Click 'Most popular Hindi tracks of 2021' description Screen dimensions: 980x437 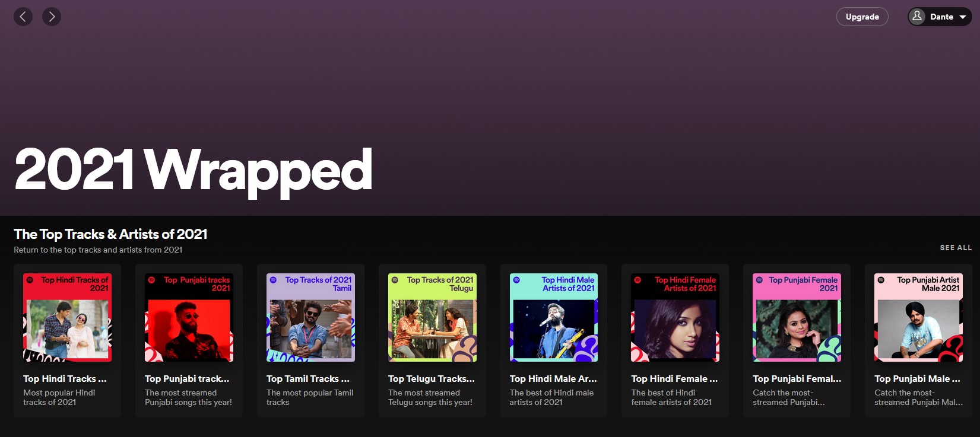(59, 397)
